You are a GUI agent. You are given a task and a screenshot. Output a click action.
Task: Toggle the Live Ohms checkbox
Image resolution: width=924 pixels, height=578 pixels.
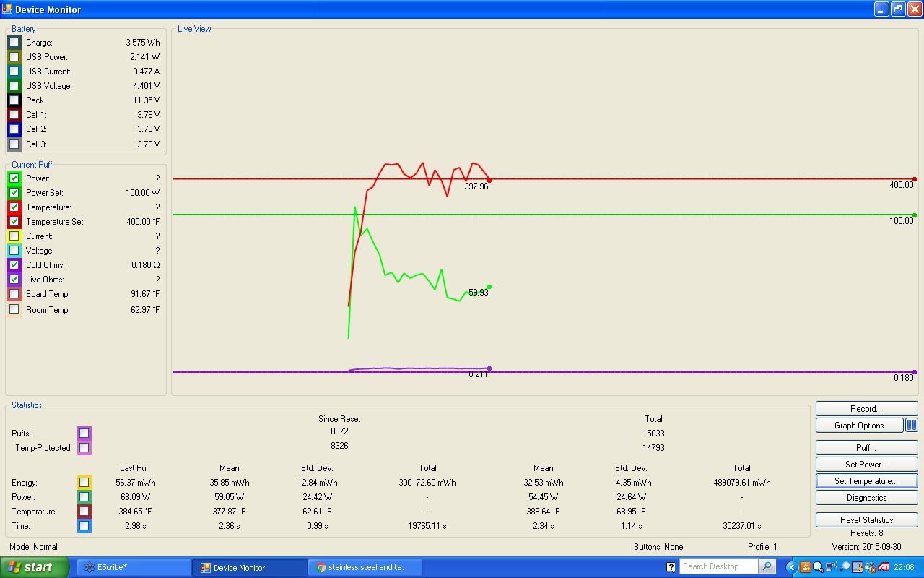(x=14, y=280)
